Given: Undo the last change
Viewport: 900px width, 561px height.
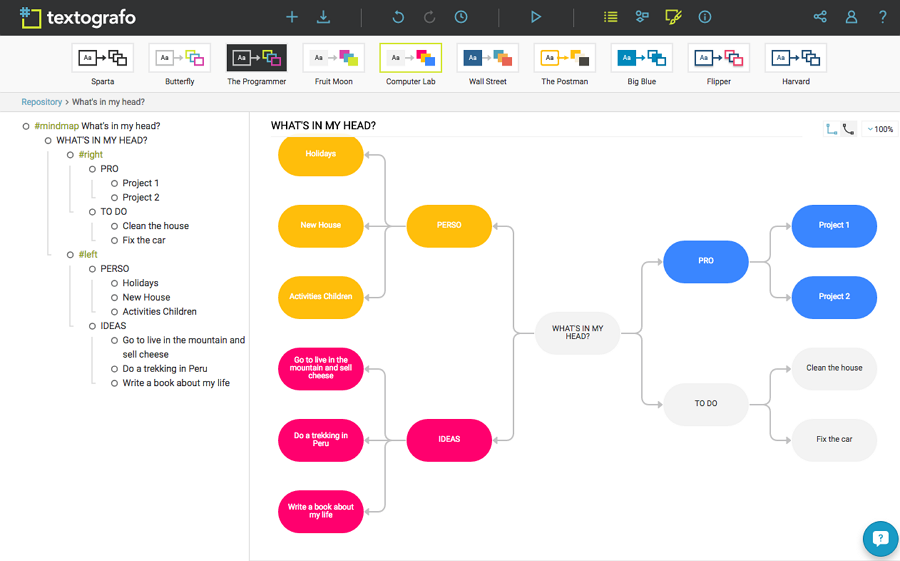Looking at the screenshot, I should click(x=398, y=17).
